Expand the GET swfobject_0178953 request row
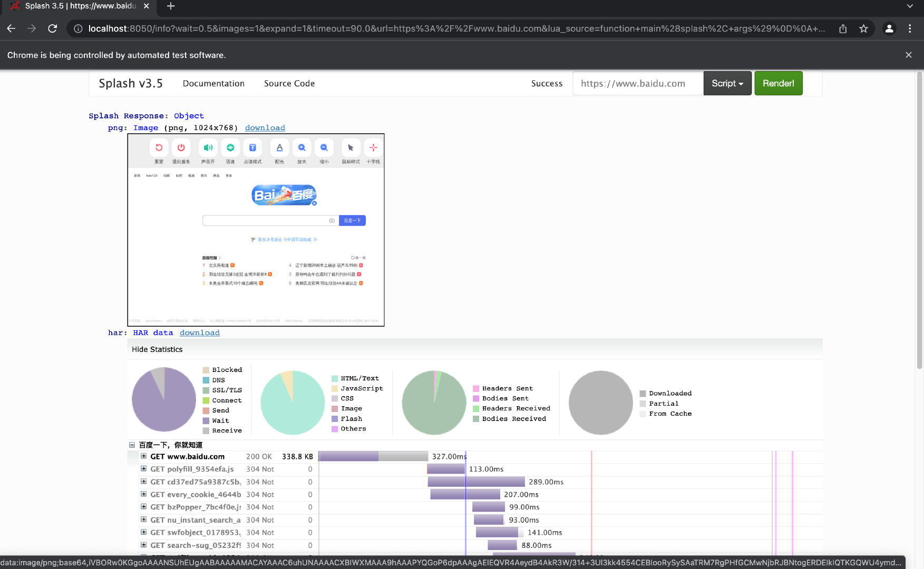Viewport: 924px width, 569px height. [x=143, y=532]
